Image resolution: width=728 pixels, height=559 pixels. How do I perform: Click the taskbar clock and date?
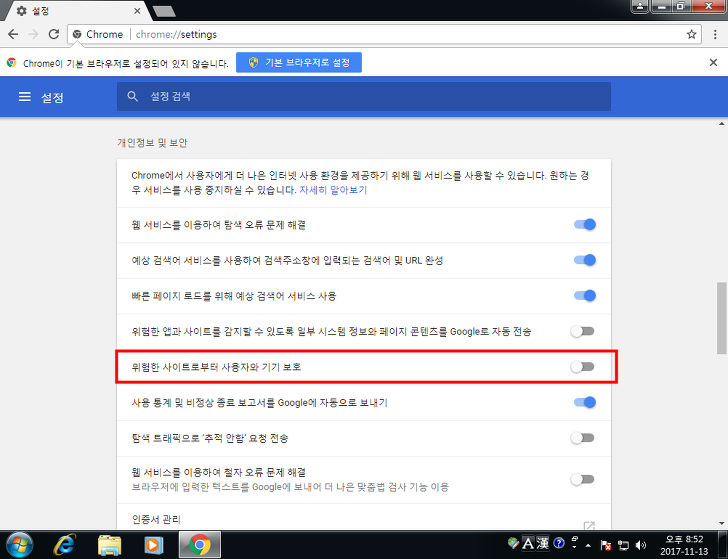[684, 545]
